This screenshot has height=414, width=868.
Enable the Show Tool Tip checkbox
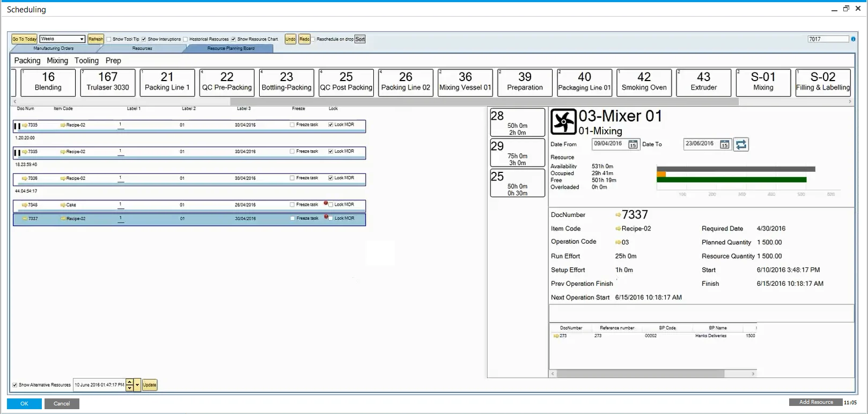109,39
